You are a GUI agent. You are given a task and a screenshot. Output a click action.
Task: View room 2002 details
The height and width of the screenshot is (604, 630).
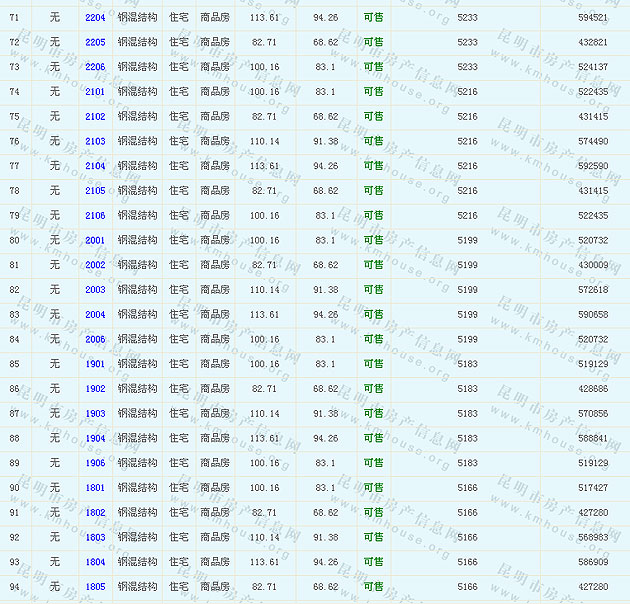point(95,265)
